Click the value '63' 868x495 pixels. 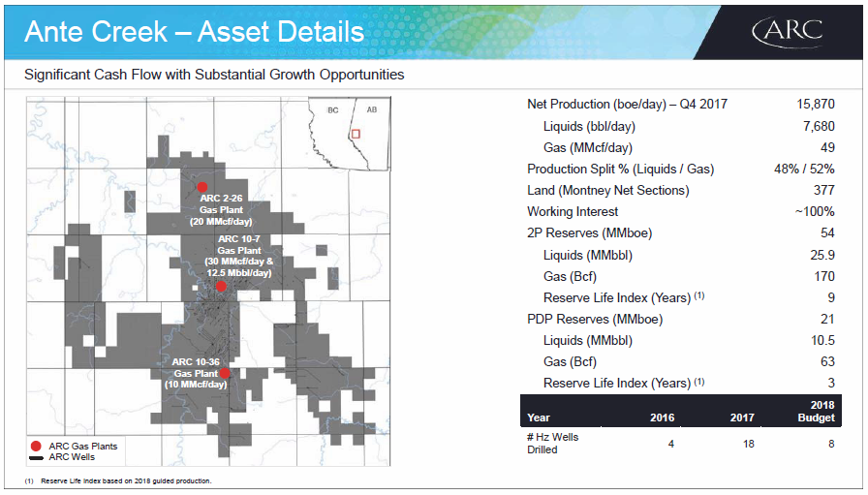pos(827,361)
